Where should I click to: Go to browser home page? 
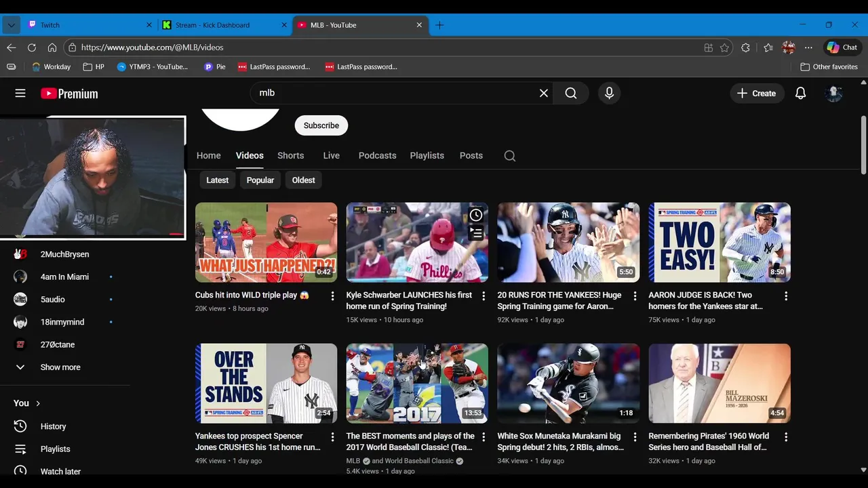tap(52, 47)
